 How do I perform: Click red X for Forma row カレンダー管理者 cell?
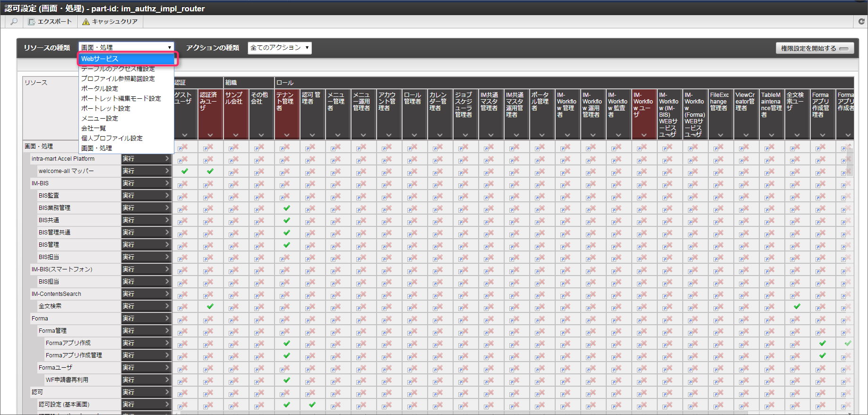[x=440, y=319]
